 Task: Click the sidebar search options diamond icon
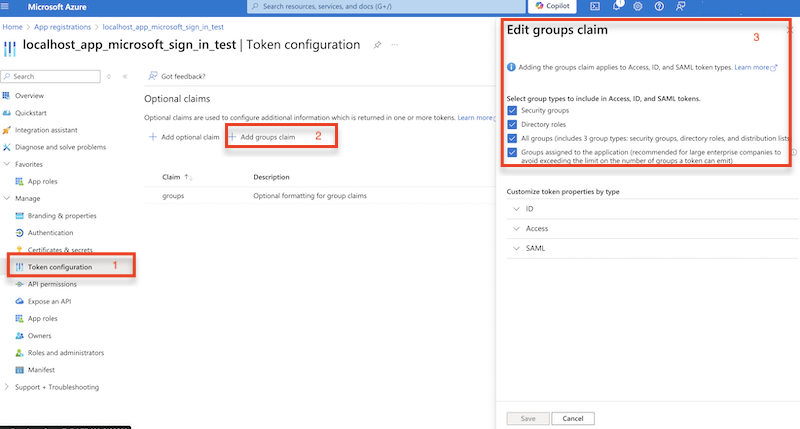coord(109,77)
